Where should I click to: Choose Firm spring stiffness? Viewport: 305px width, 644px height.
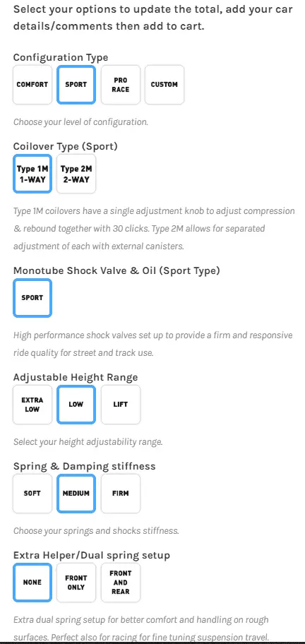coord(120,494)
